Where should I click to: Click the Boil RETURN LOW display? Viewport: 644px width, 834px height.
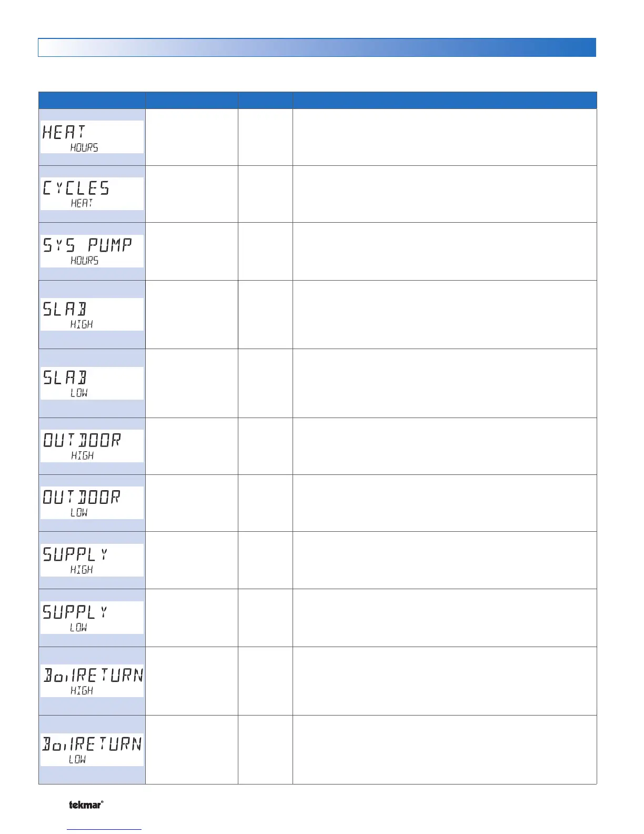click(x=92, y=750)
